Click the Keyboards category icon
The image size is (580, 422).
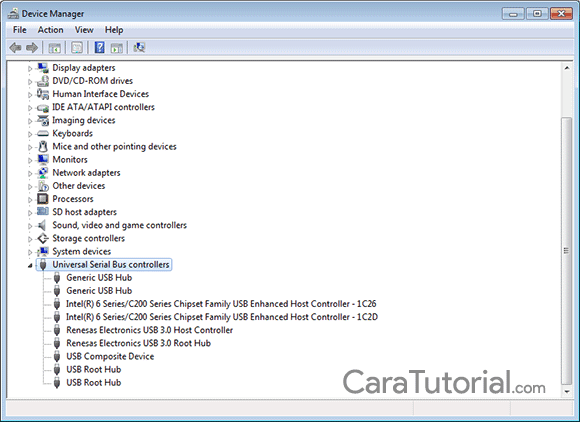[43, 134]
